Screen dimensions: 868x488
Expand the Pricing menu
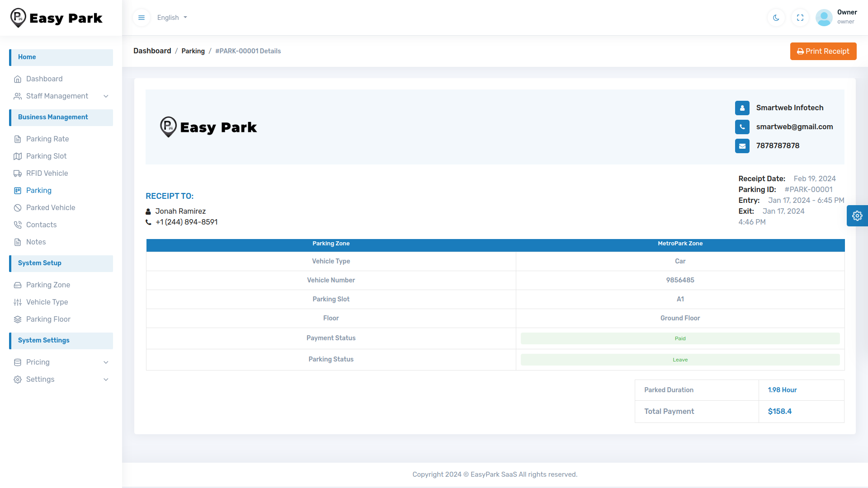point(38,362)
